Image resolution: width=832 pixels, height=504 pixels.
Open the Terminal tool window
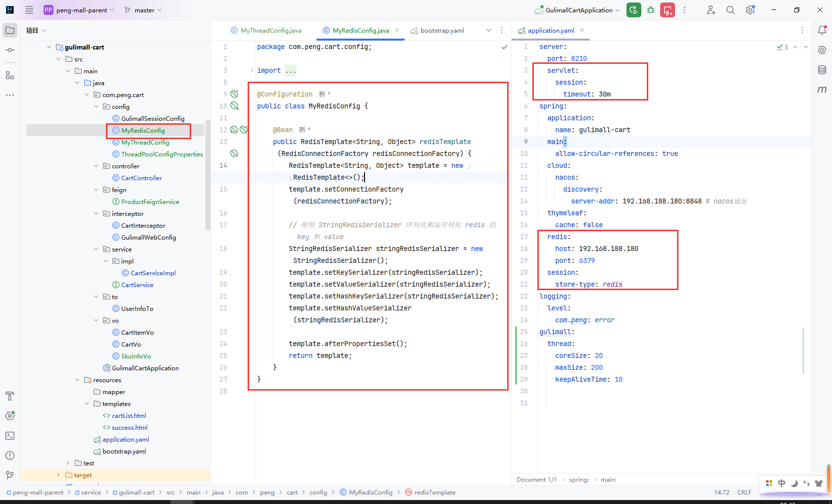tap(10, 436)
